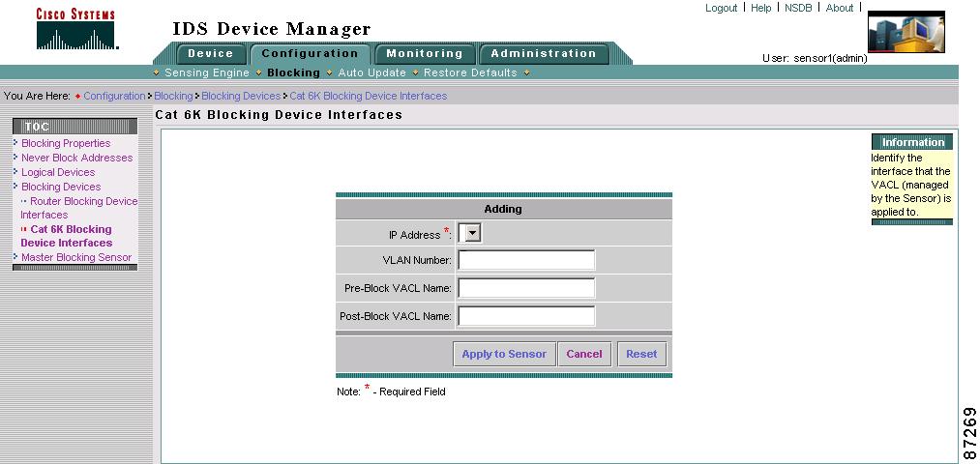The image size is (980, 464).
Task: Click the VLAN Number input field
Action: (526, 260)
